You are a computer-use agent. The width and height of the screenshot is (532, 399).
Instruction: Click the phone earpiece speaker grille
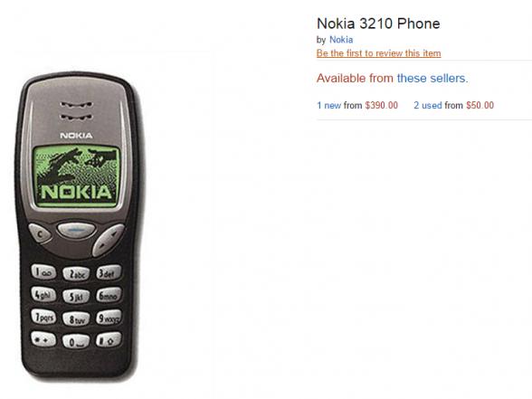tap(76, 111)
